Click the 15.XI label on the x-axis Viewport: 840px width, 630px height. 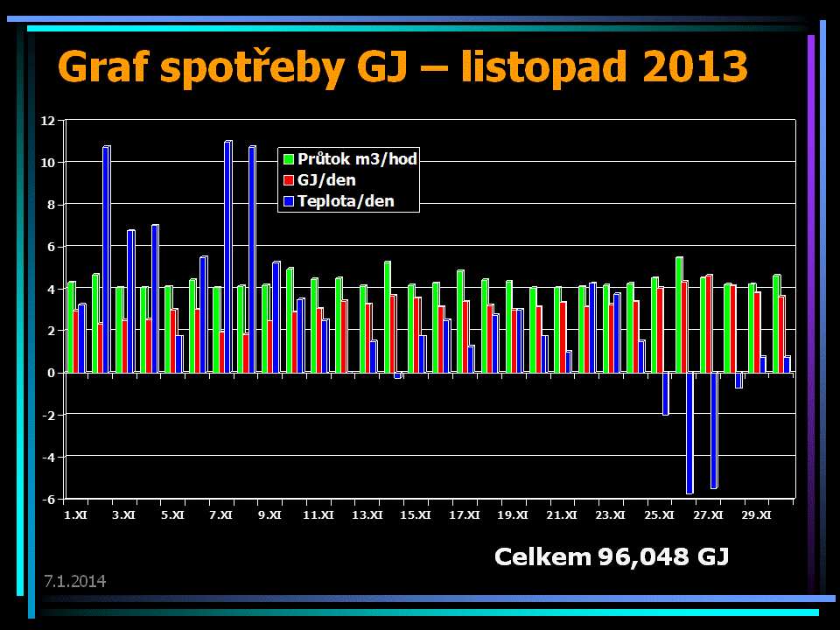click(x=415, y=515)
